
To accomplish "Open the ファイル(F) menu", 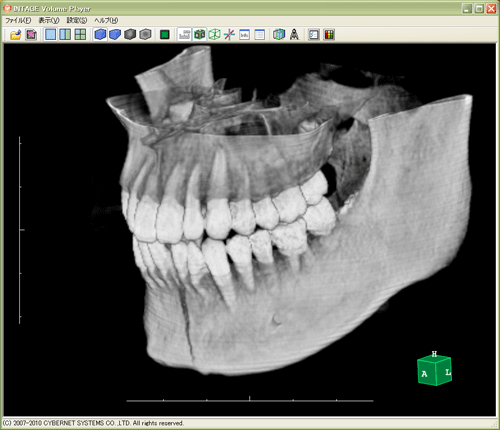I will click(x=18, y=20).
